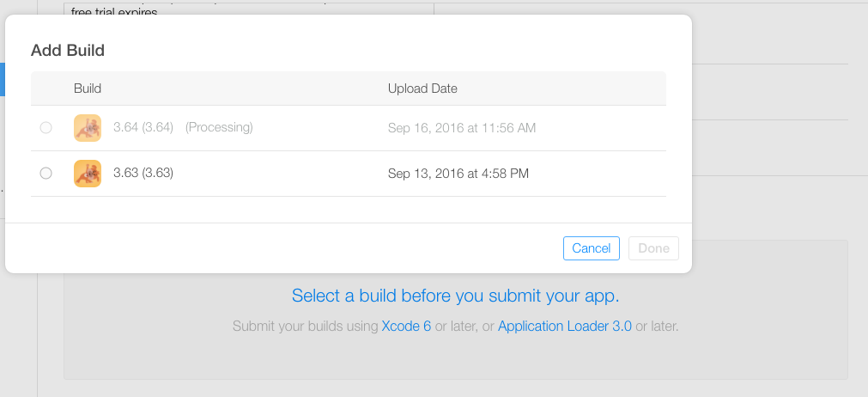Screen dimensions: 868x397
Task: Click the app icon for build 3.64
Action: pyautogui.click(x=88, y=128)
